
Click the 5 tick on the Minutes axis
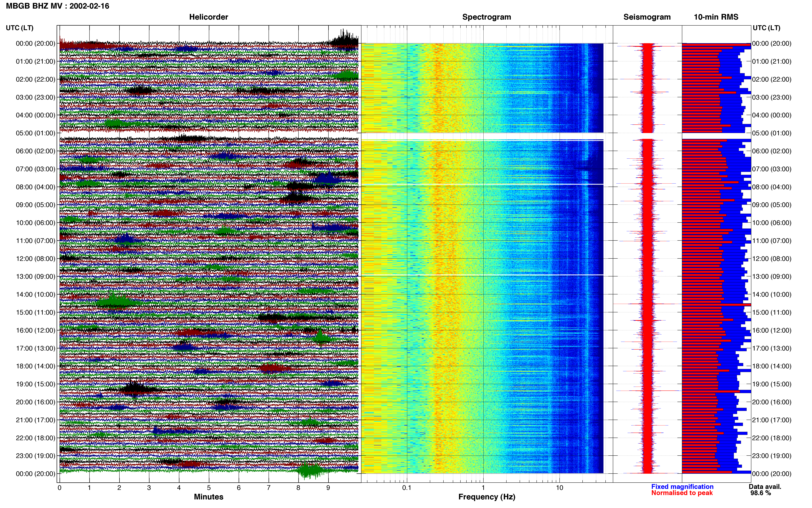(209, 487)
